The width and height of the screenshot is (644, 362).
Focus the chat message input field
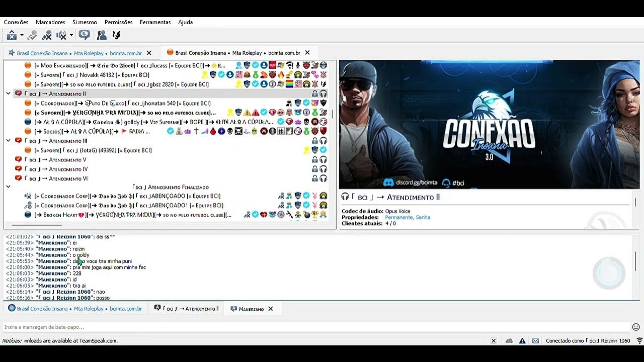tap(316, 327)
